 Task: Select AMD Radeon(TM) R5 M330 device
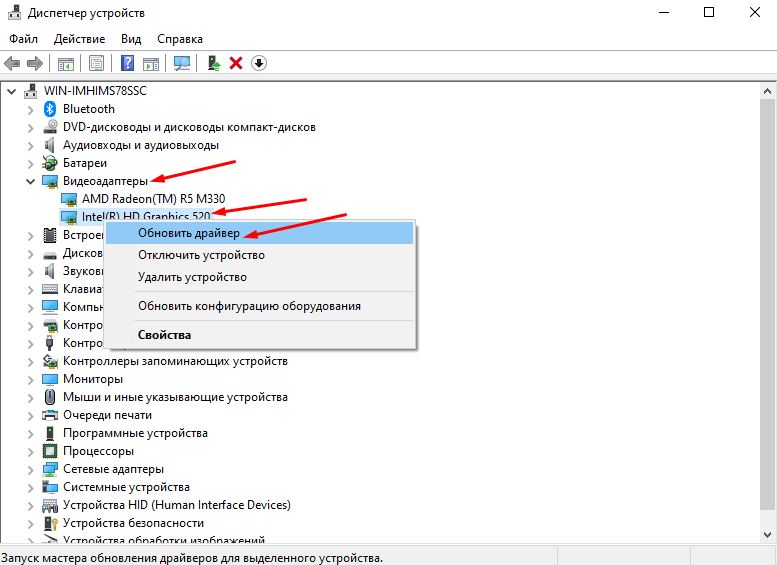[x=153, y=199]
